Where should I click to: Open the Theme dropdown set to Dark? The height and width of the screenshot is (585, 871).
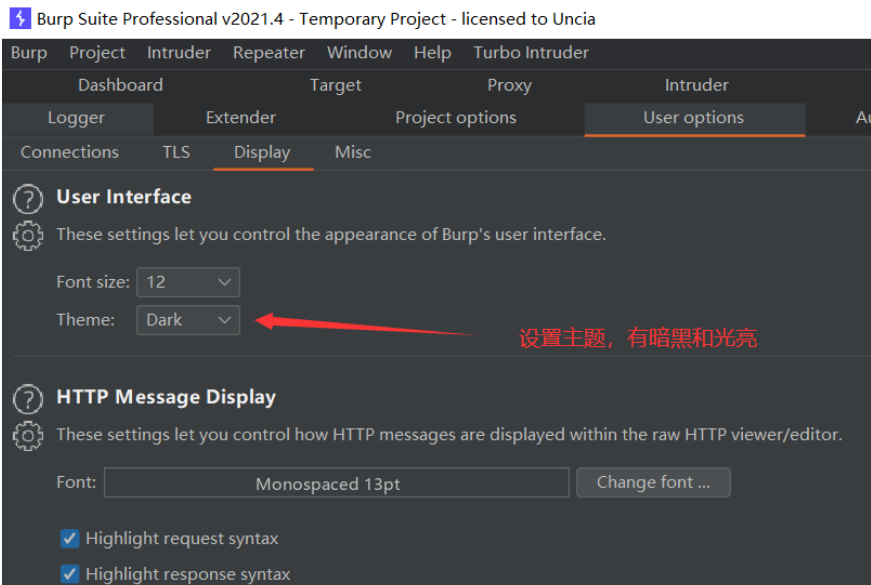(x=188, y=320)
